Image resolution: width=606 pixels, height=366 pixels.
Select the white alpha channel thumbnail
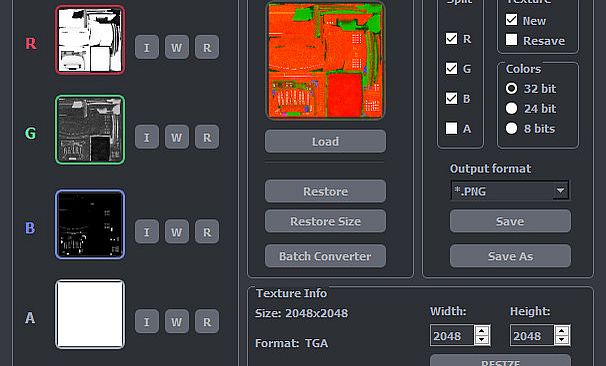click(90, 314)
